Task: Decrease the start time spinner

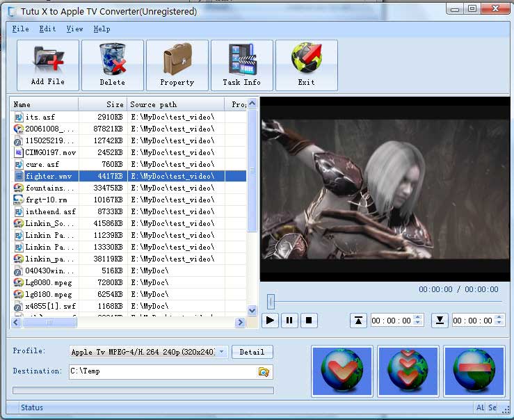Action: click(417, 323)
